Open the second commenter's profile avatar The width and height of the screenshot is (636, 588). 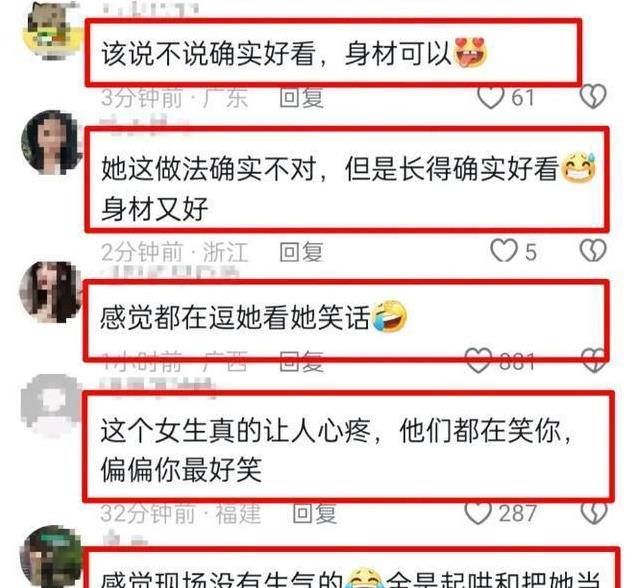click(x=51, y=142)
